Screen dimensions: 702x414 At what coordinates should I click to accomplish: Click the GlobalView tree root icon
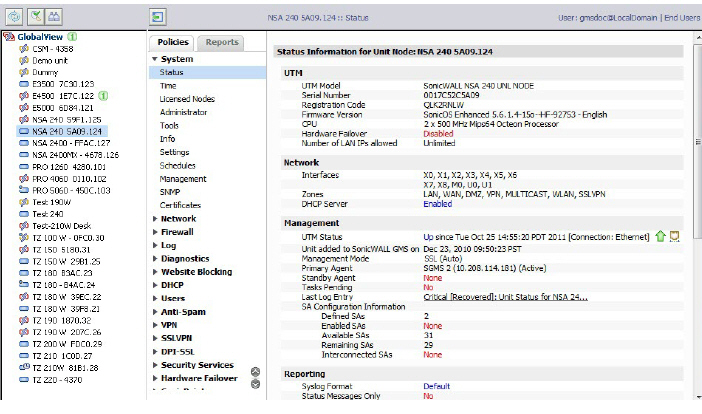coord(9,37)
